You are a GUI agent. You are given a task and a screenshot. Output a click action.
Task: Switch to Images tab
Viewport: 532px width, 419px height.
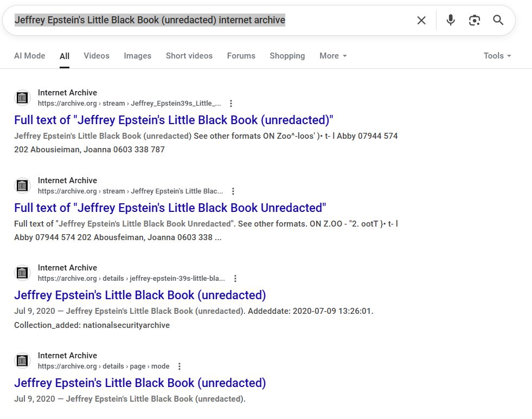pos(137,56)
